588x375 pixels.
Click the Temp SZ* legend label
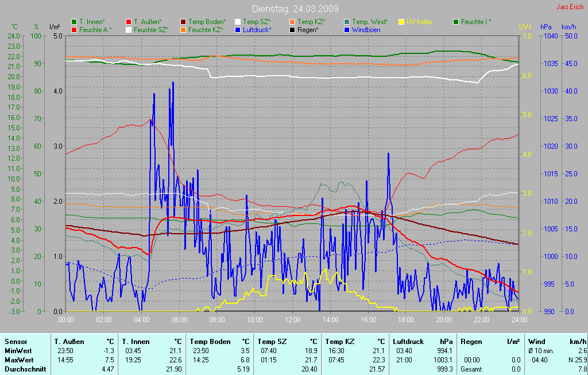pos(257,22)
